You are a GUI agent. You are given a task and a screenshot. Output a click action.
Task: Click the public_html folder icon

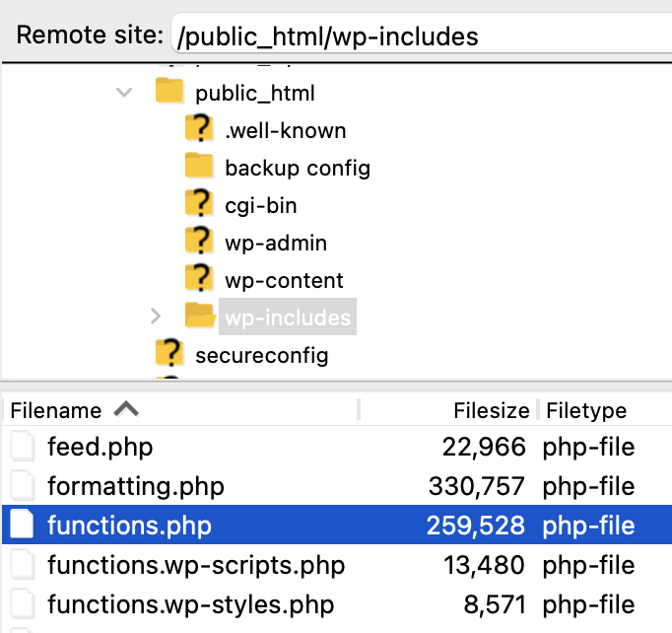169,91
